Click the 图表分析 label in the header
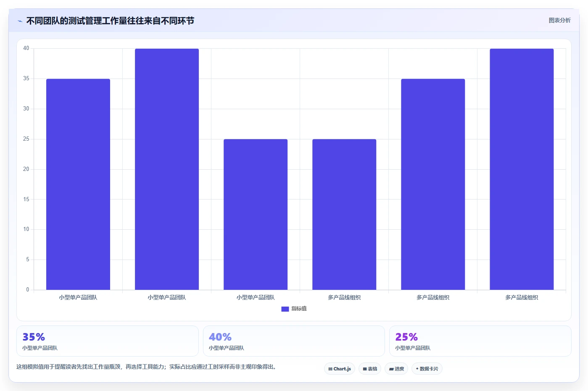 (560, 20)
